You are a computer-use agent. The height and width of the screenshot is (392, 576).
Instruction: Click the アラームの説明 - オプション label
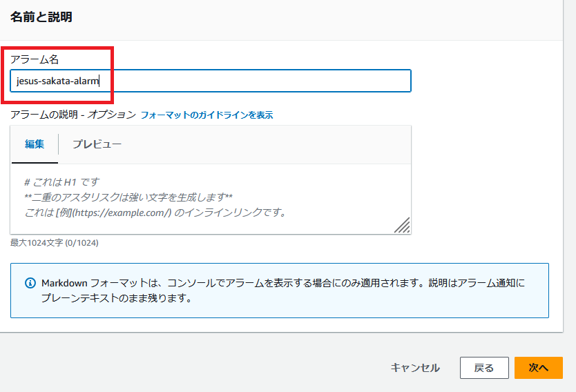tap(73, 115)
